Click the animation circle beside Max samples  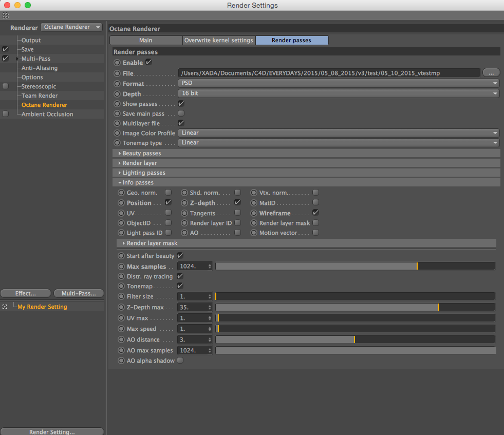(x=121, y=267)
